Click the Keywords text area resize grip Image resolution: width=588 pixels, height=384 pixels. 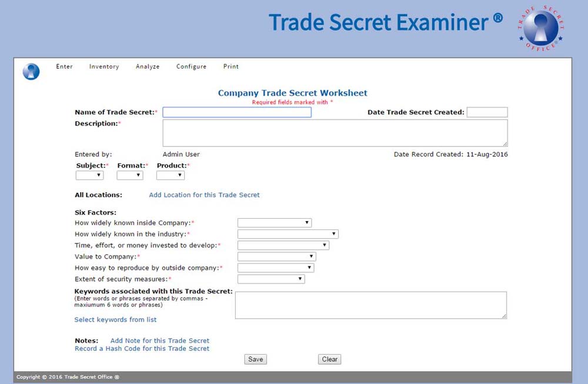click(504, 316)
